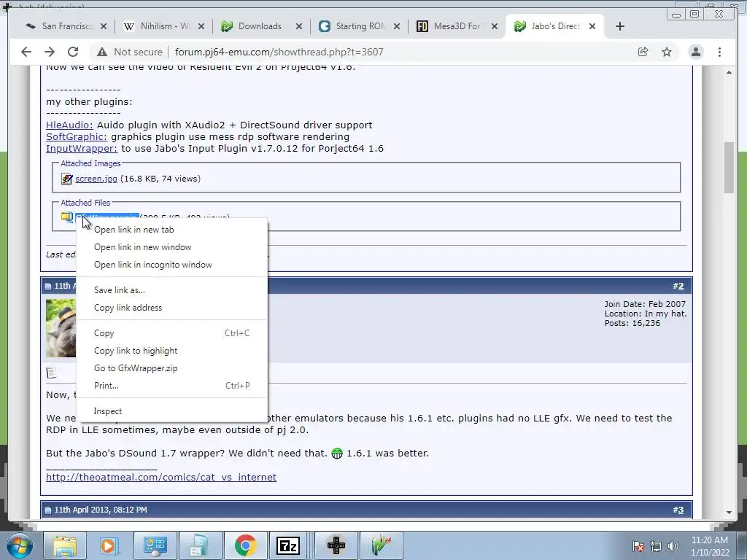
Task: Click the Action Center flag icon
Action: pos(638,546)
